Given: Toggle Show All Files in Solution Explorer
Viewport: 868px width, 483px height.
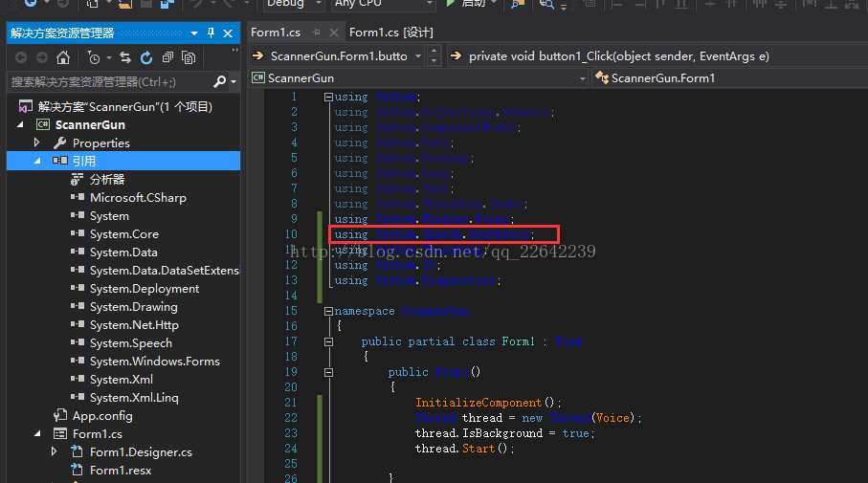Looking at the screenshot, I should pos(189,57).
